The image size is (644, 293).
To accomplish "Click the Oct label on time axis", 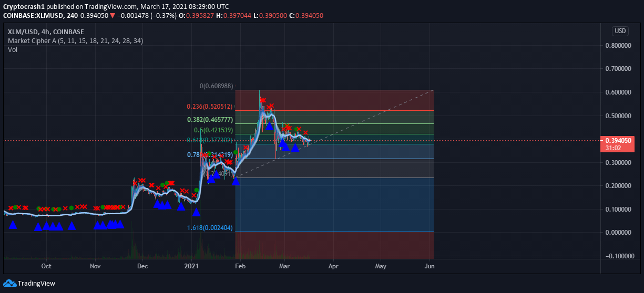I will [x=46, y=266].
